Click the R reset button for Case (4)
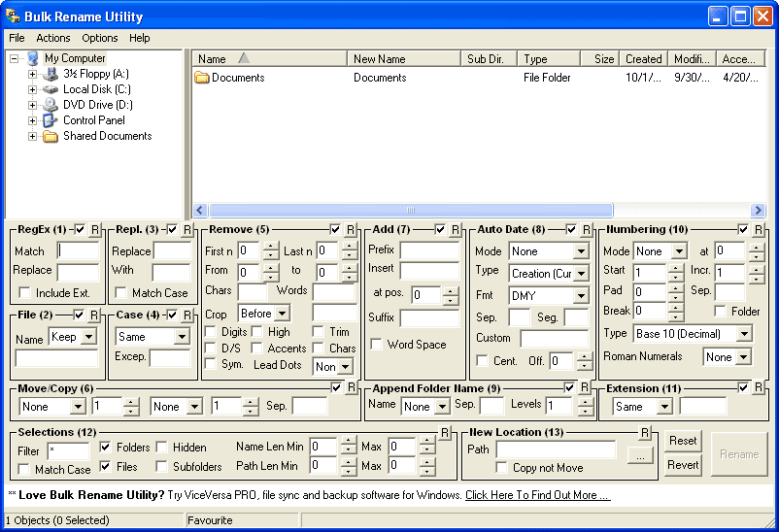The height and width of the screenshot is (532, 779). tap(186, 315)
